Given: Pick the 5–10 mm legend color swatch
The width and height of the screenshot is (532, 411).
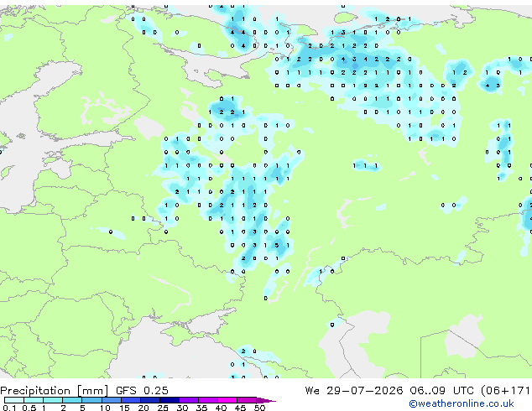Looking at the screenshot, I should (91, 400).
